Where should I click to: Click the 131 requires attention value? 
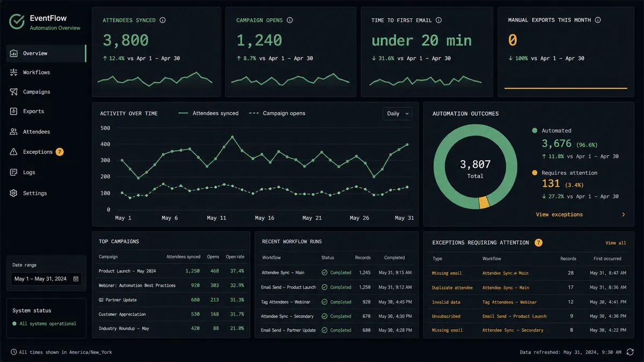[551, 183]
